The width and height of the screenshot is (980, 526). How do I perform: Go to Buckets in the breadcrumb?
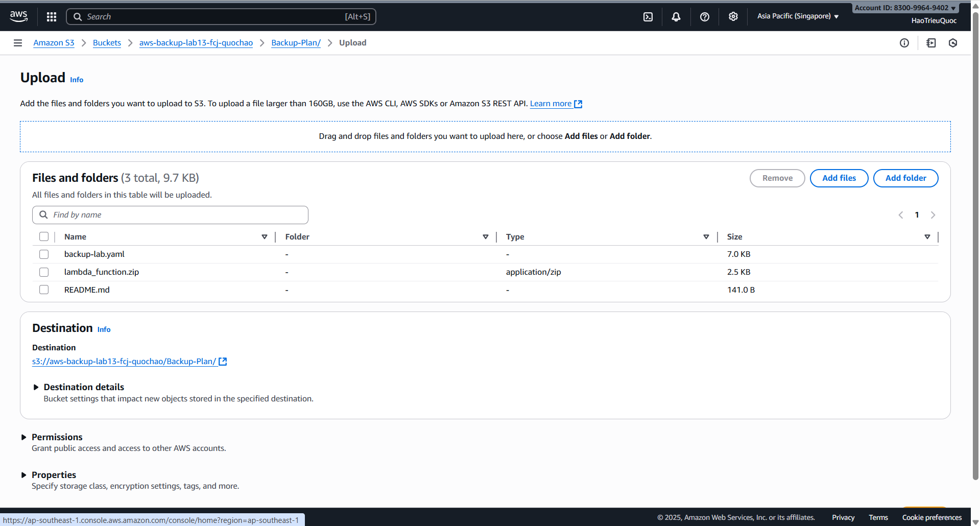pos(107,43)
